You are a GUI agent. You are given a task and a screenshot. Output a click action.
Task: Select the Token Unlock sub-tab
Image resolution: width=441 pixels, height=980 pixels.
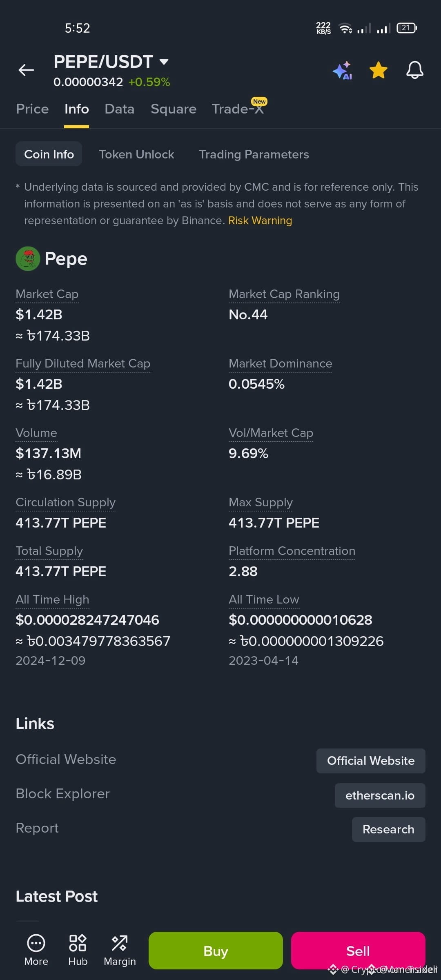(136, 154)
